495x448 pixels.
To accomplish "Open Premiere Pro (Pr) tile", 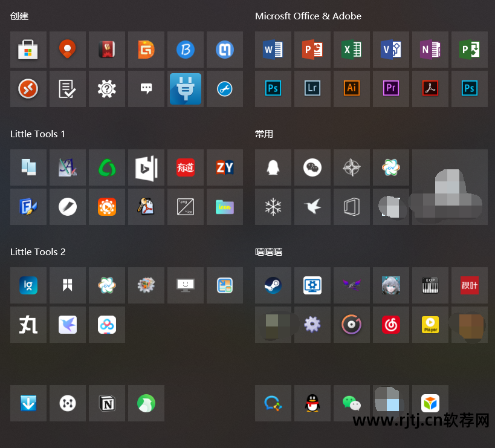I will click(391, 89).
